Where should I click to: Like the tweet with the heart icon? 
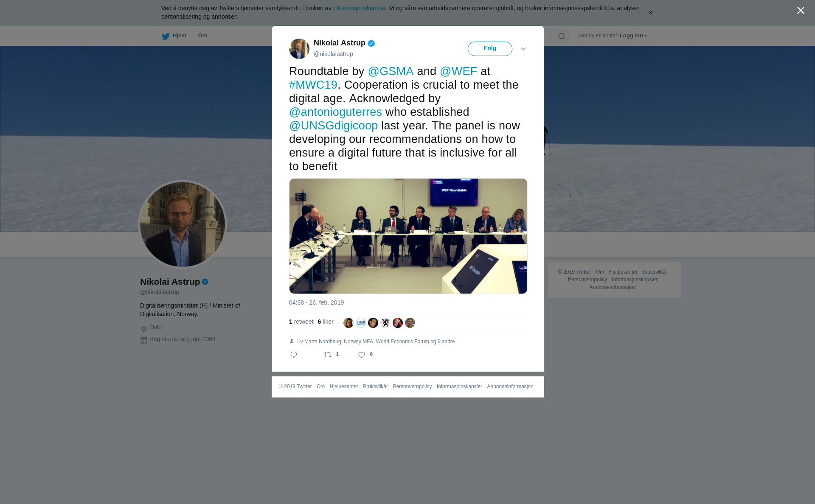(362, 355)
